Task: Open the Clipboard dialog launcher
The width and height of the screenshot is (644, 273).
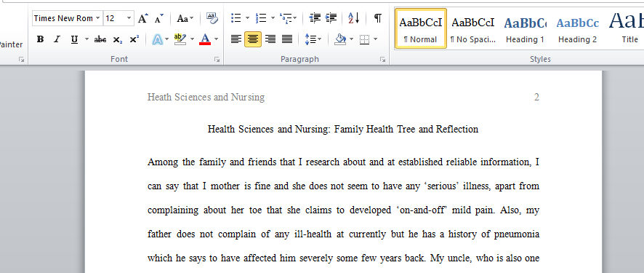Action: (21, 60)
